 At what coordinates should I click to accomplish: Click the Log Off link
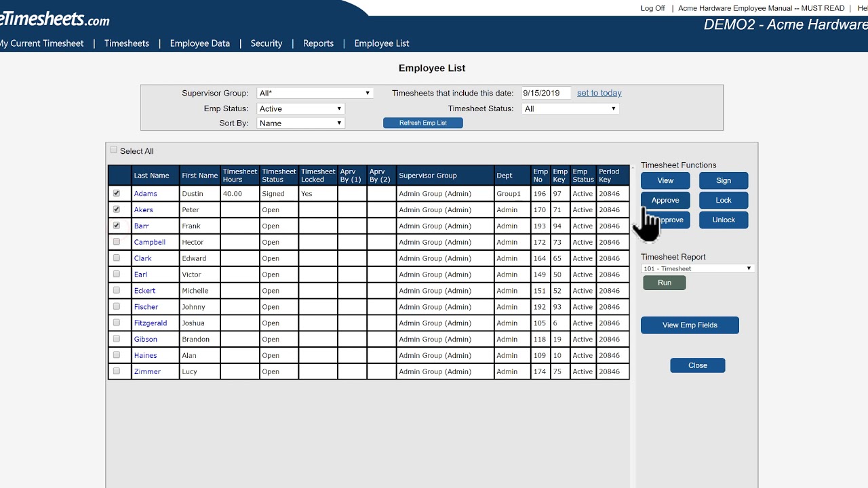click(x=653, y=8)
